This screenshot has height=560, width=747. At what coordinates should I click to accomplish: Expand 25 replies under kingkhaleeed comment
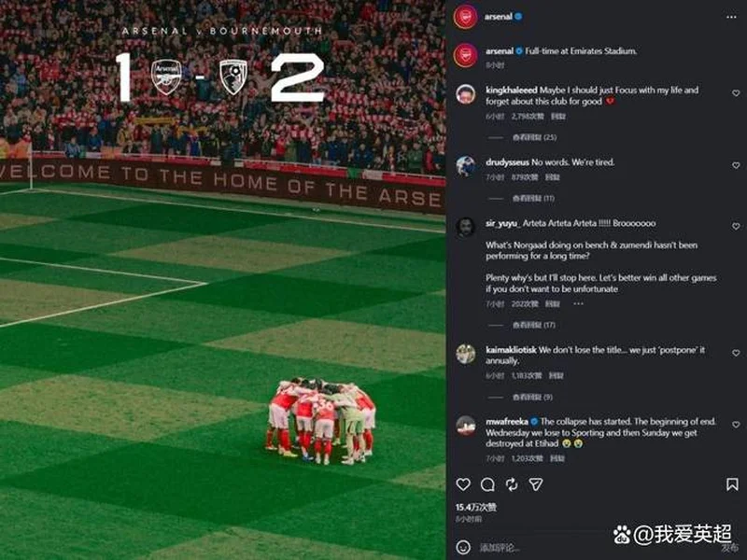pos(534,137)
